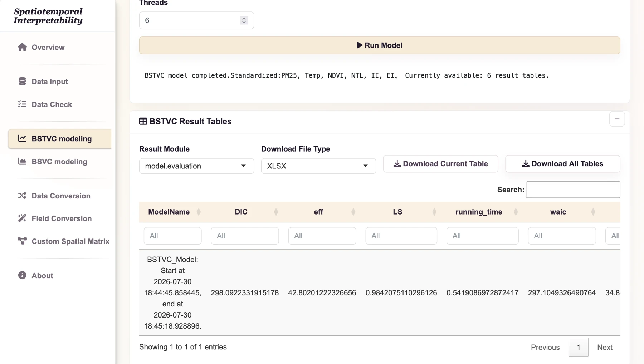Click LS value 0.9842075110296126
Screen dimensions: 644x364
pos(401,293)
